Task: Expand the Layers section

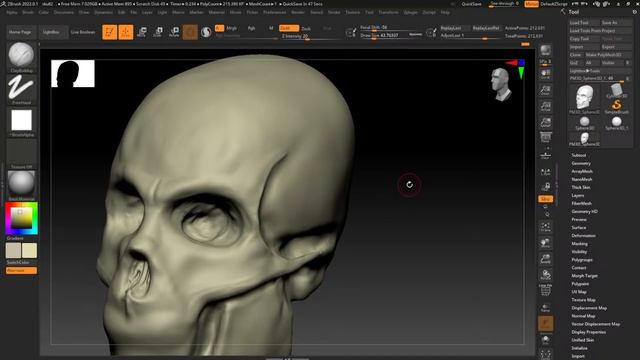Action: pos(578,196)
